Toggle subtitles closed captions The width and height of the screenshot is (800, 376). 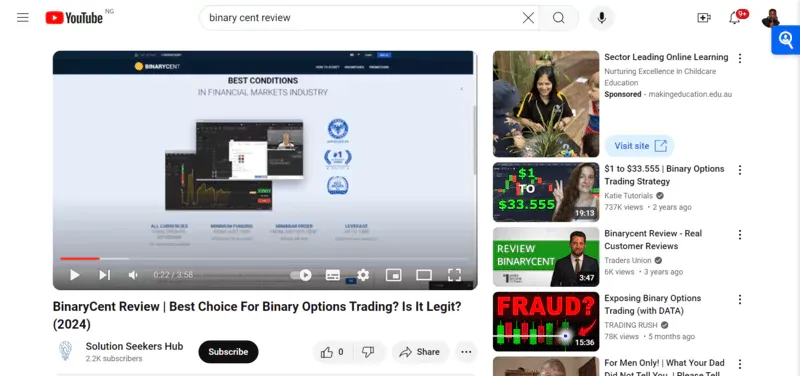tap(333, 275)
